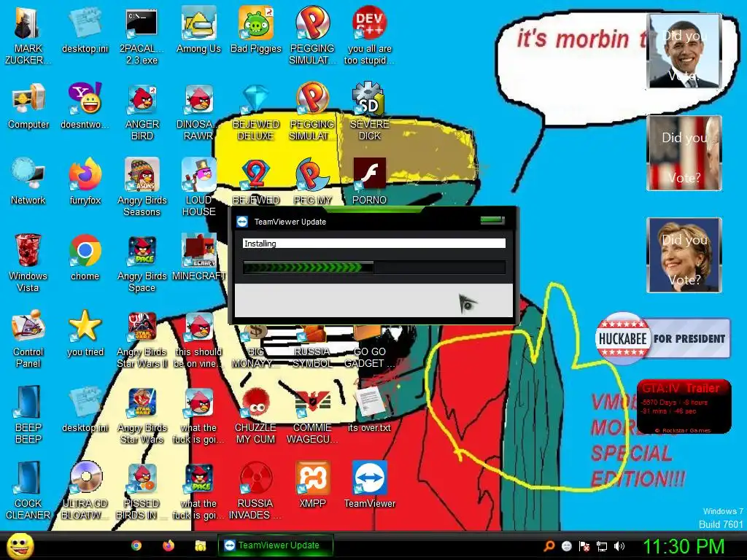Viewport: 747px width, 560px height.
Task: Open the Flash PORNO icon
Action: [369, 182]
